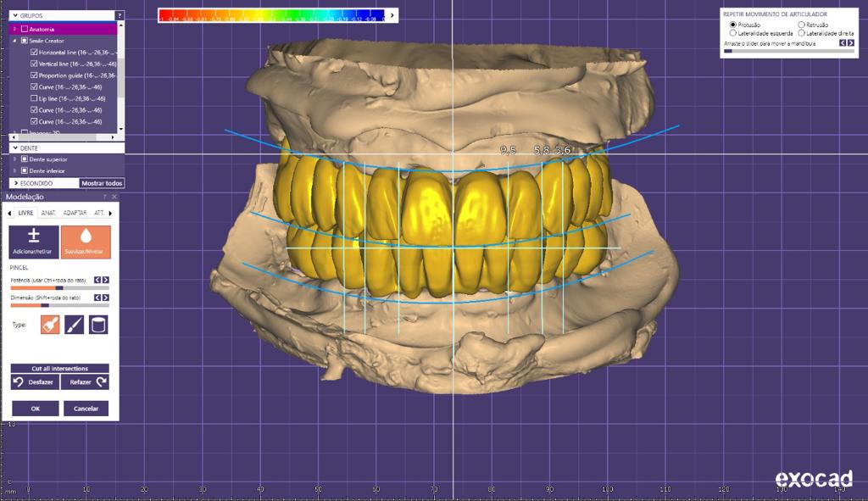Select the Retrusão radio button

coord(802,25)
